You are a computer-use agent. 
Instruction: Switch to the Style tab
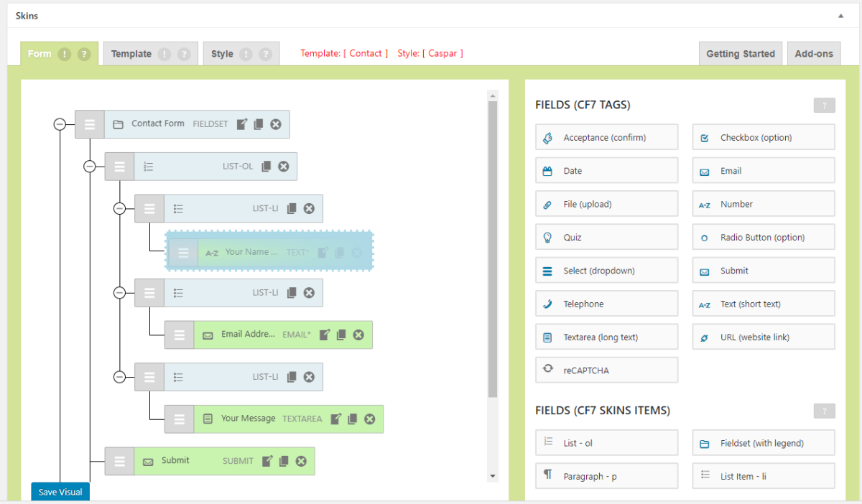[x=222, y=54]
